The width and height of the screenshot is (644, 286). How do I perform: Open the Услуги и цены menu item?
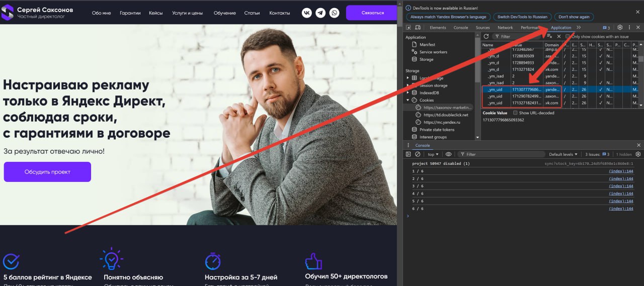[x=187, y=13]
